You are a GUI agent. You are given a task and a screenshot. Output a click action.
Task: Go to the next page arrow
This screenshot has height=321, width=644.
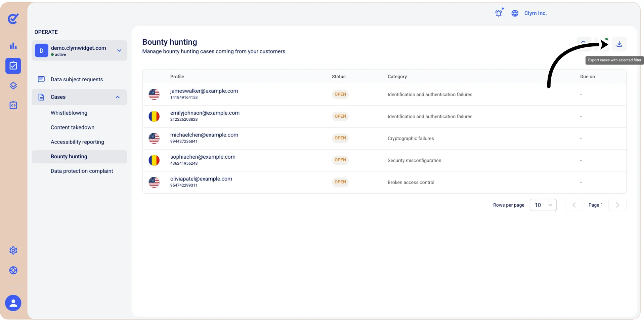click(x=617, y=205)
